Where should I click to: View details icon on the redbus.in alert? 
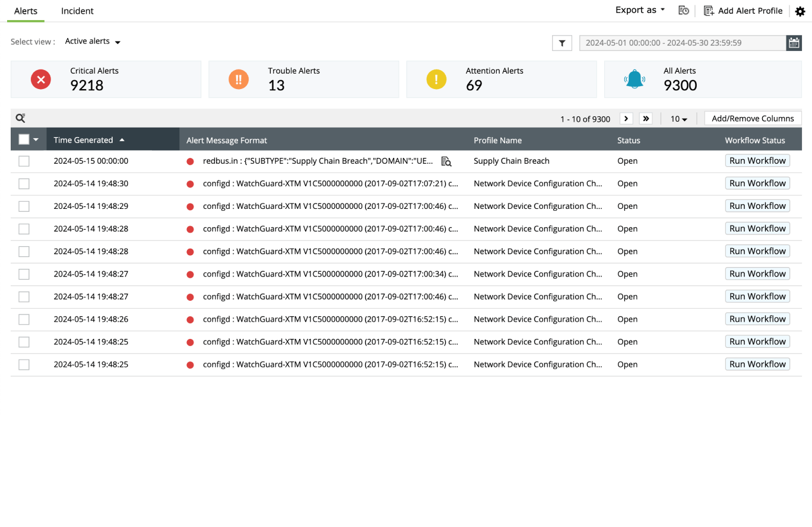click(446, 160)
